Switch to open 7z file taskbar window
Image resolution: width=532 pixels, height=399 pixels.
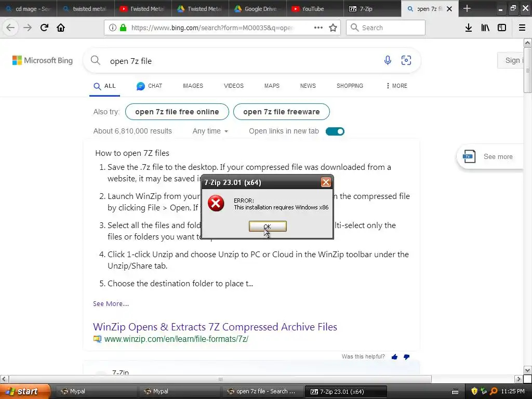click(x=262, y=392)
